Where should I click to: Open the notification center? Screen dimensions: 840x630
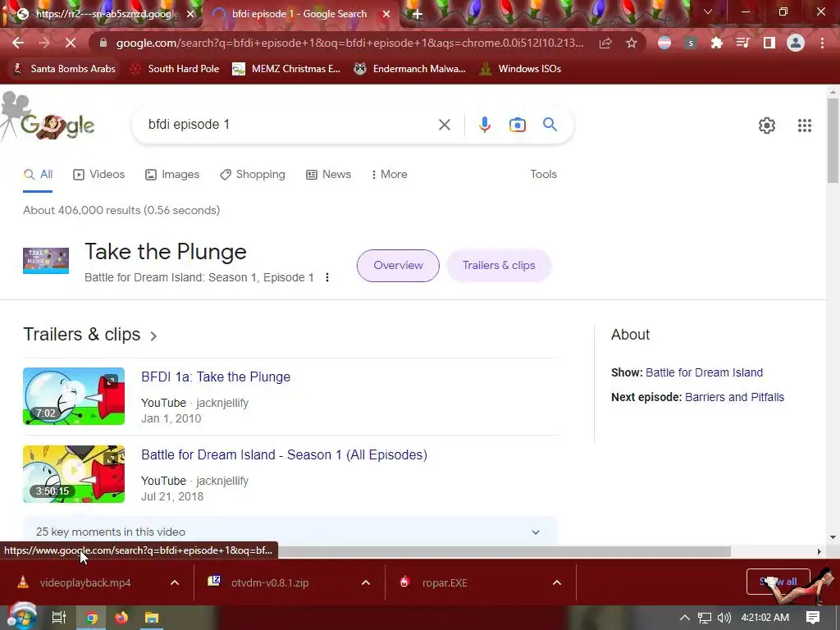pyautogui.click(x=813, y=618)
